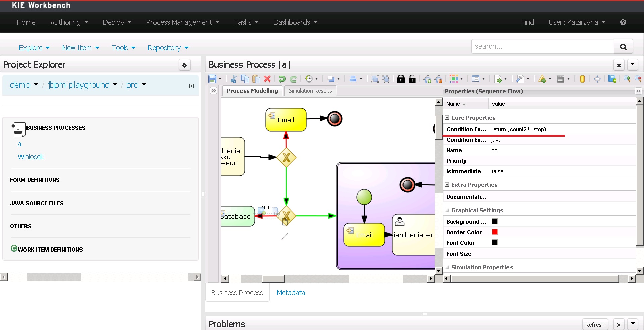Screen dimensions: 644x330
Task: Select the red end event after Email task
Action: click(335, 118)
